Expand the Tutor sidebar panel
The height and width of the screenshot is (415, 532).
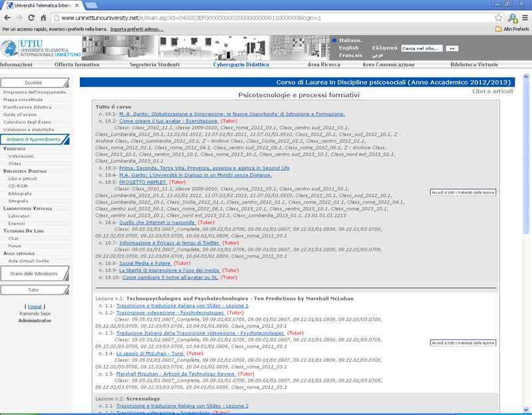(x=33, y=289)
